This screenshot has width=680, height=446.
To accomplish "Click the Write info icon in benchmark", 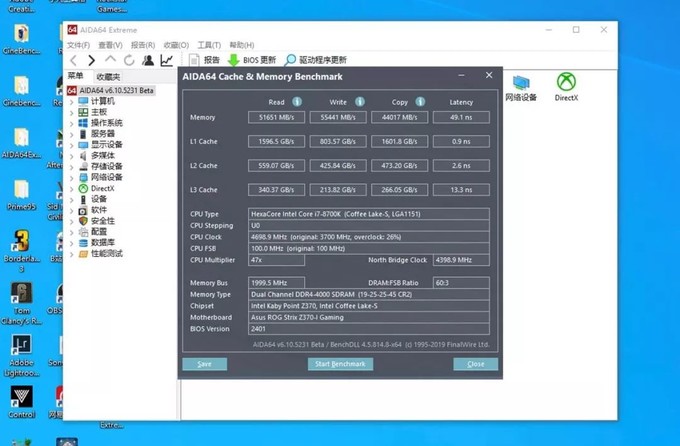I will 360,102.
